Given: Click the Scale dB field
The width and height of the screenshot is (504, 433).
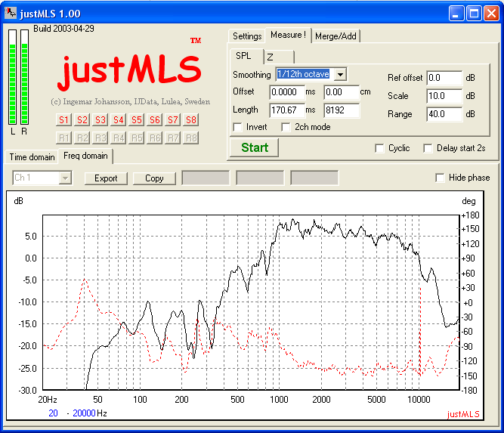Looking at the screenshot, I should tap(444, 96).
